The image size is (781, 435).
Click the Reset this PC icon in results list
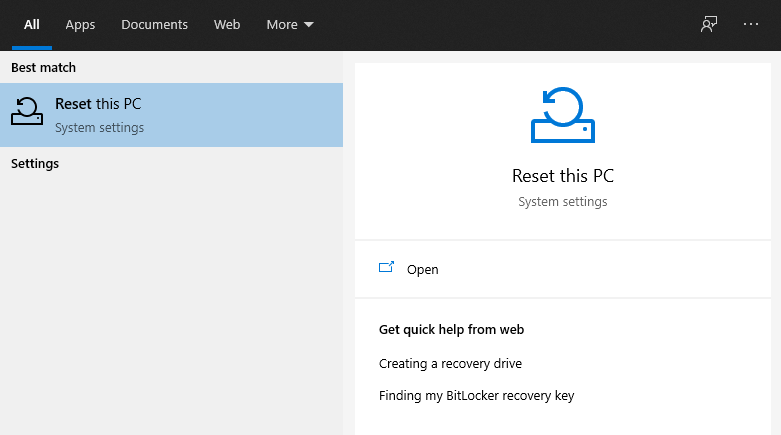[x=27, y=111]
